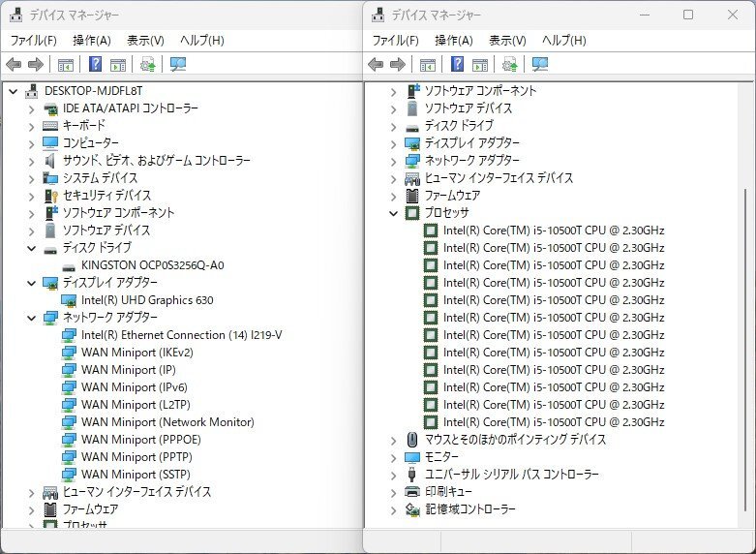Select last i5-10500T processor entry
The height and width of the screenshot is (554, 756).
554,421
